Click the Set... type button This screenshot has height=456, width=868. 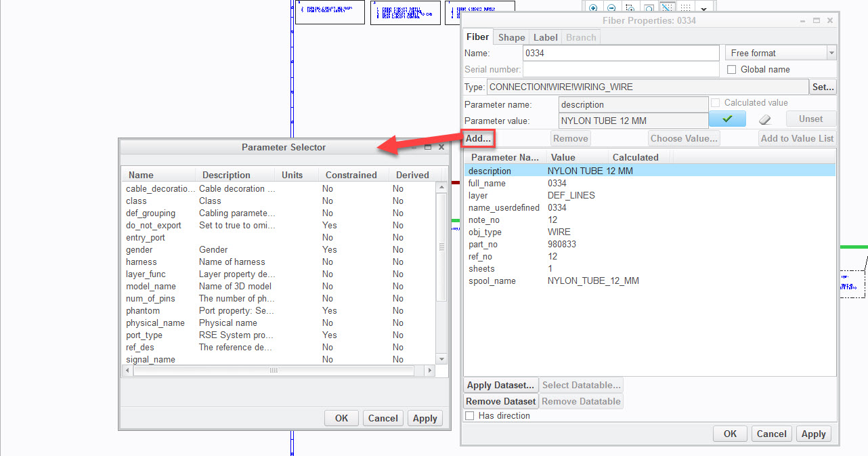click(x=823, y=87)
